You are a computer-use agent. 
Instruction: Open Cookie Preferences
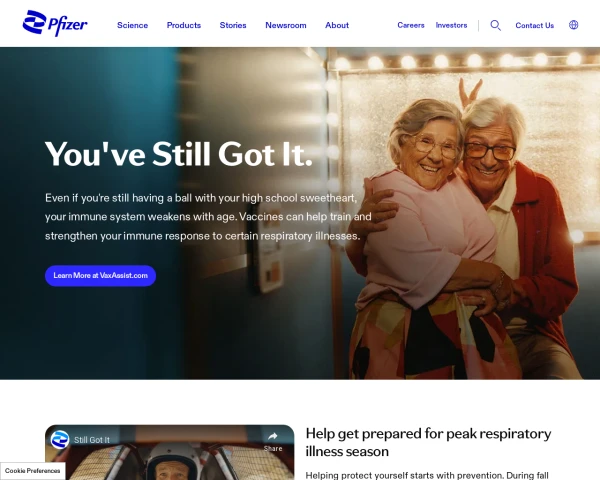(x=33, y=471)
